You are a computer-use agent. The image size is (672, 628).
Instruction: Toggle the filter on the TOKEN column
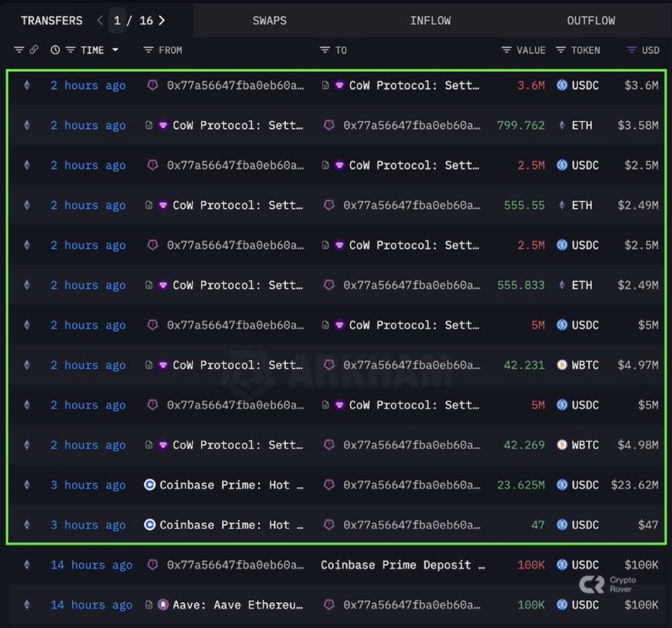tap(561, 49)
